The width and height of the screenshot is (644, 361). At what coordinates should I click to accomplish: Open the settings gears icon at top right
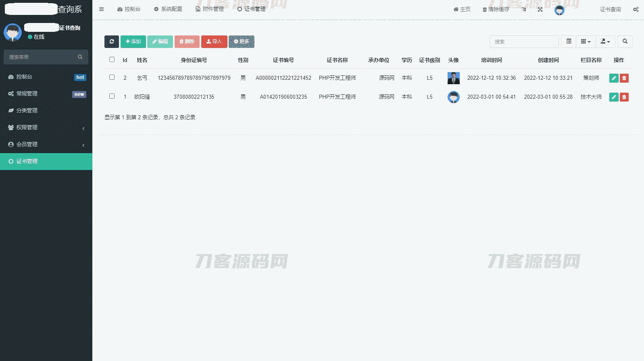(636, 9)
